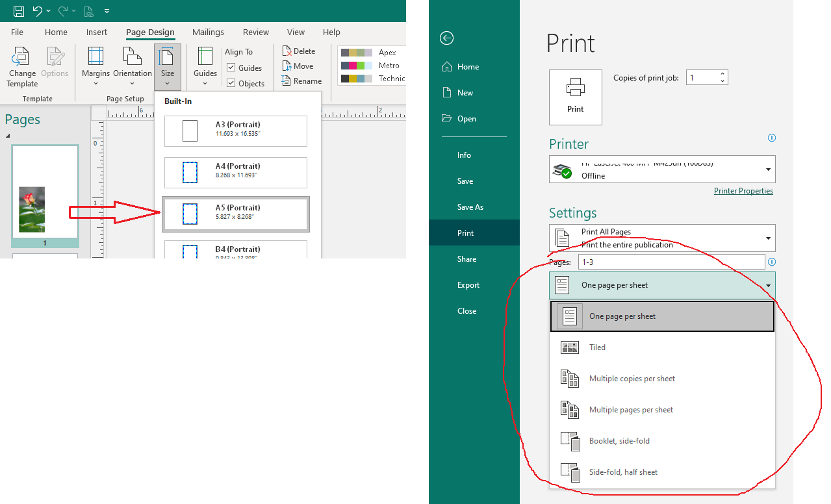Collapse the Pages pane triangle
The height and width of the screenshot is (504, 831).
click(x=8, y=136)
